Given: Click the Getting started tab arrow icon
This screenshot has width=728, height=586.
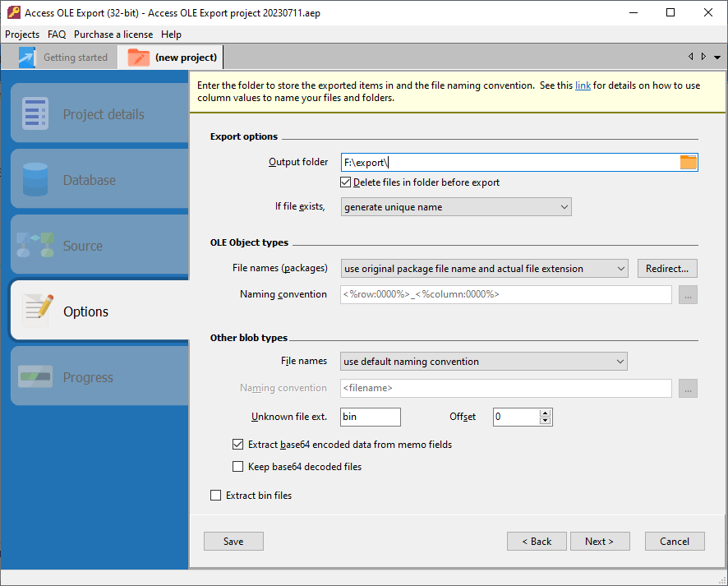Looking at the screenshot, I should coord(27,58).
